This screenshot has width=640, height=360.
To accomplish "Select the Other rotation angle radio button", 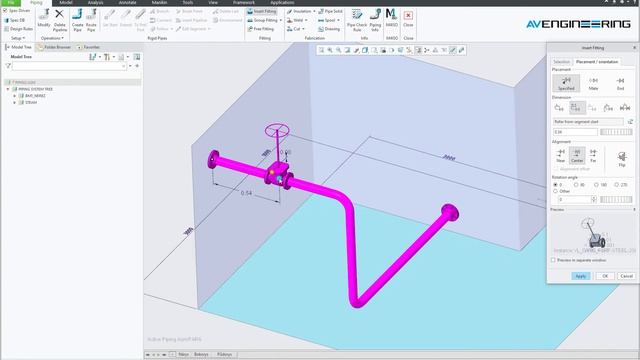I will [x=556, y=191].
